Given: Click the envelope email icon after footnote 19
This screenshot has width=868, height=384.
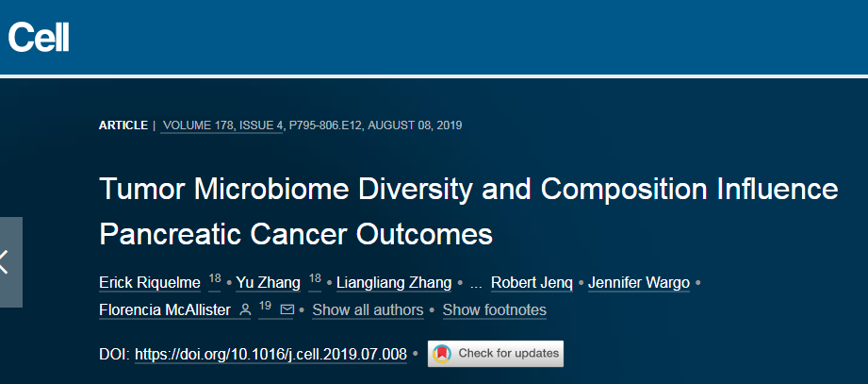Looking at the screenshot, I should point(287,309).
